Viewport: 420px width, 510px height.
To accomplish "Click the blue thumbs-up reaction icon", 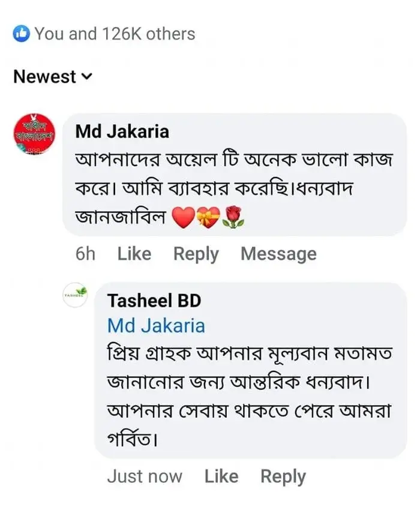I will click(x=21, y=34).
